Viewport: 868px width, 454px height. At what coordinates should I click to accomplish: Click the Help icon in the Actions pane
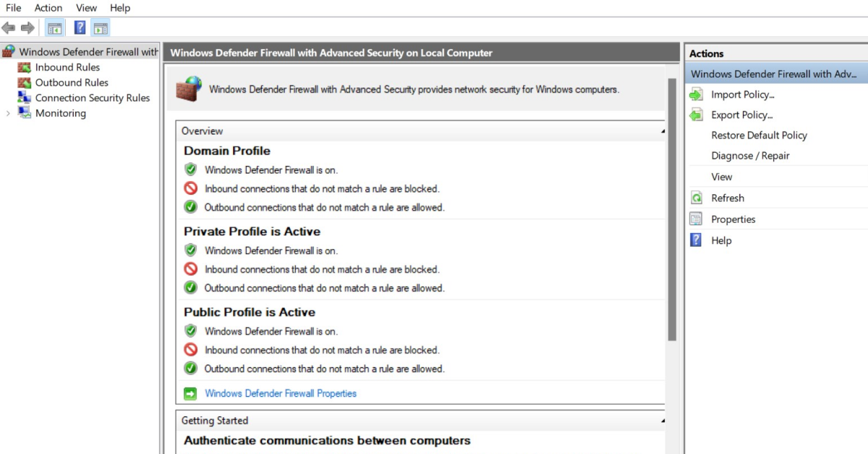point(697,240)
